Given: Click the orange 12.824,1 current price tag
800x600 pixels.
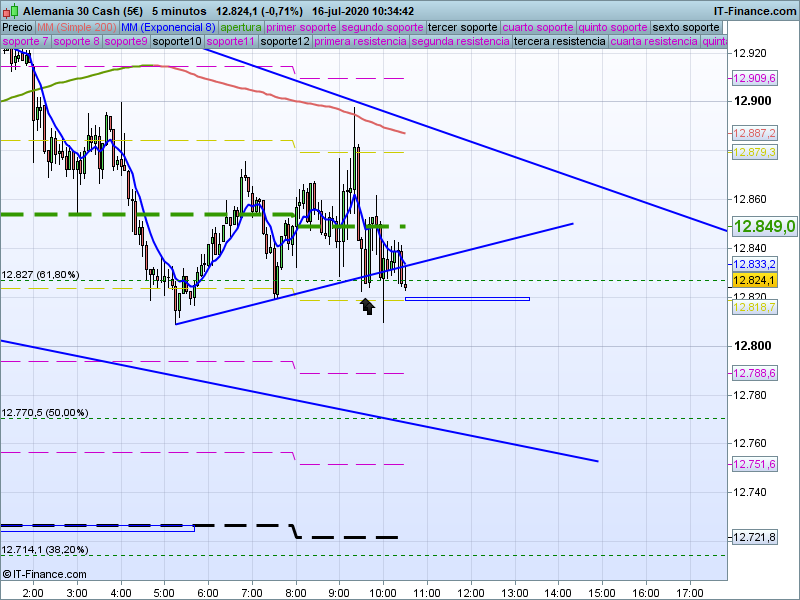Looking at the screenshot, I should pos(755,281).
